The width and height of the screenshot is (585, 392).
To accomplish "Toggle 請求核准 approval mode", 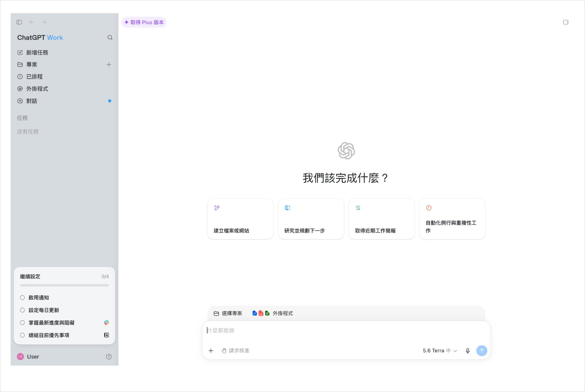I will 235,351.
